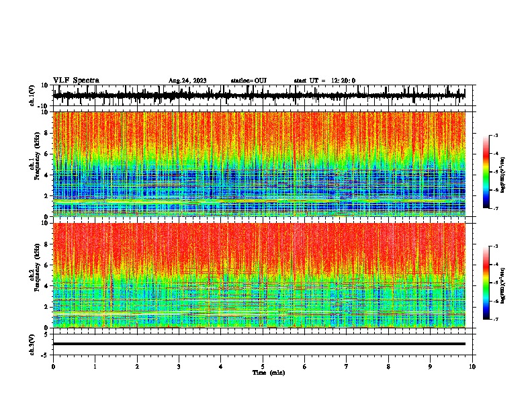Select the "Time (min)" axis label

pos(269,373)
